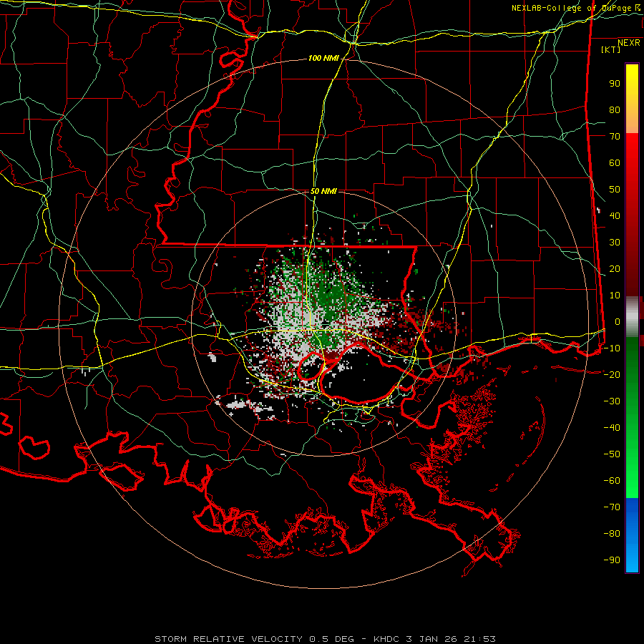This screenshot has width=644, height=644.
Task: Click the "-90" value on the velocity scale
Action: tap(612, 560)
